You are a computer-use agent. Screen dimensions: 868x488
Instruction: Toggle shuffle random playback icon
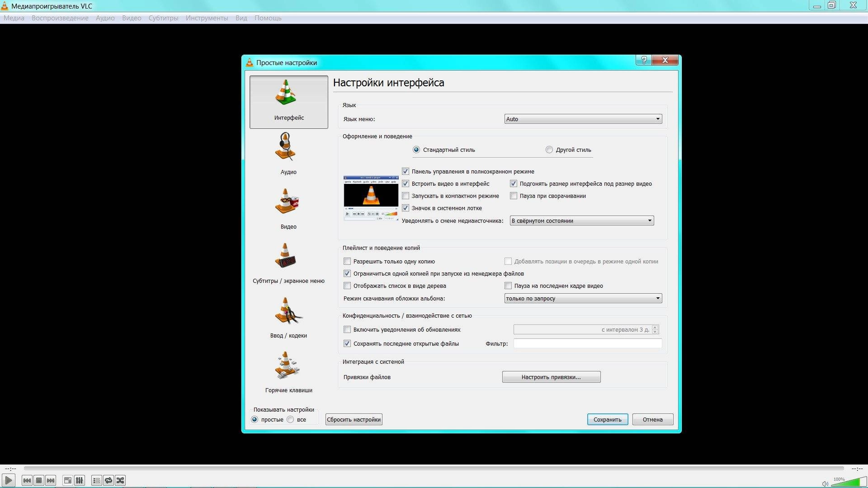coord(120,480)
